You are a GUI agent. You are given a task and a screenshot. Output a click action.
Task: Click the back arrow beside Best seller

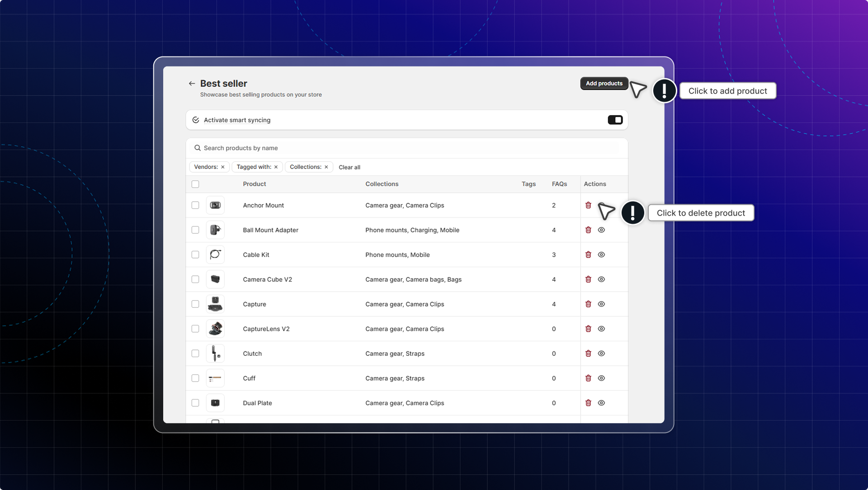click(192, 84)
